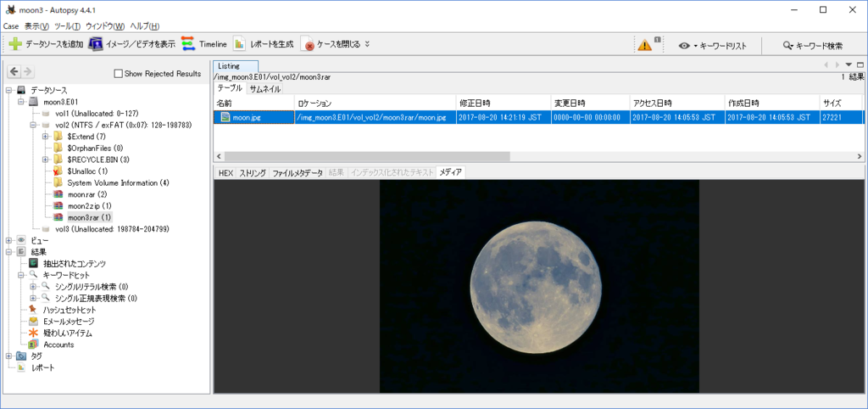
Task: Select the moon.jpg file row
Action: pos(538,117)
